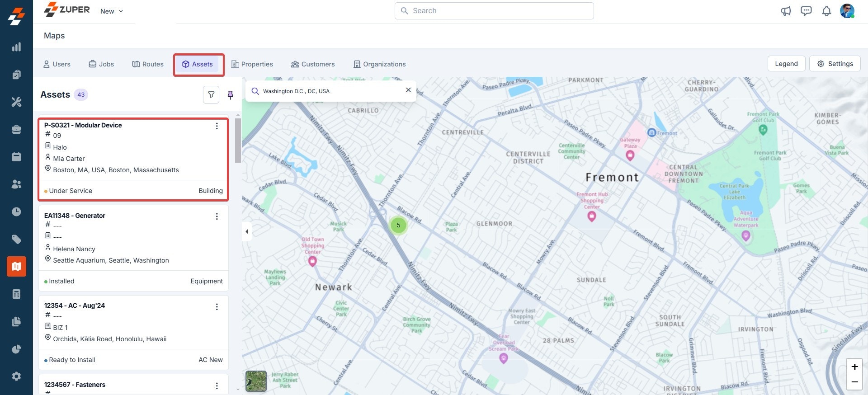Open the assets filter funnel icon
The width and height of the screenshot is (868, 395).
tap(211, 95)
